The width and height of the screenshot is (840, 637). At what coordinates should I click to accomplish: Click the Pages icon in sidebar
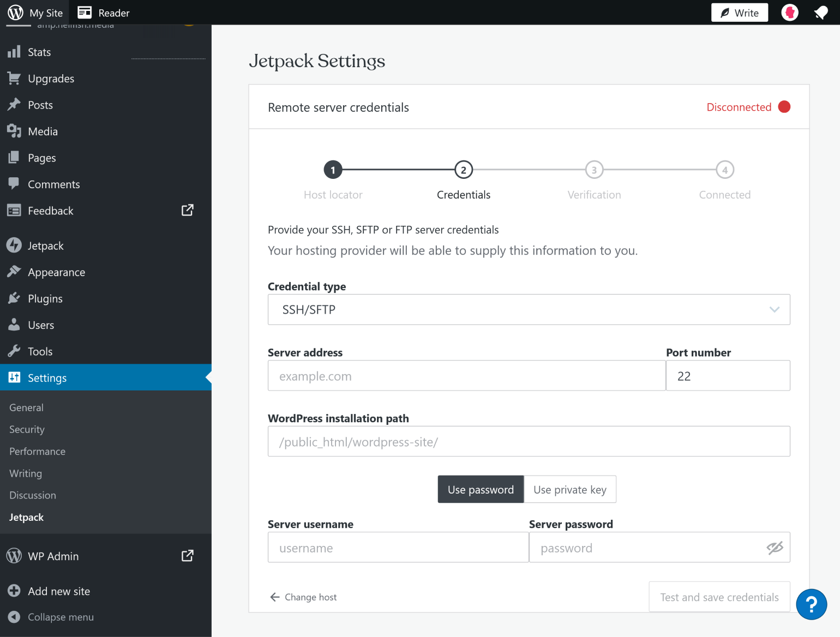(14, 158)
